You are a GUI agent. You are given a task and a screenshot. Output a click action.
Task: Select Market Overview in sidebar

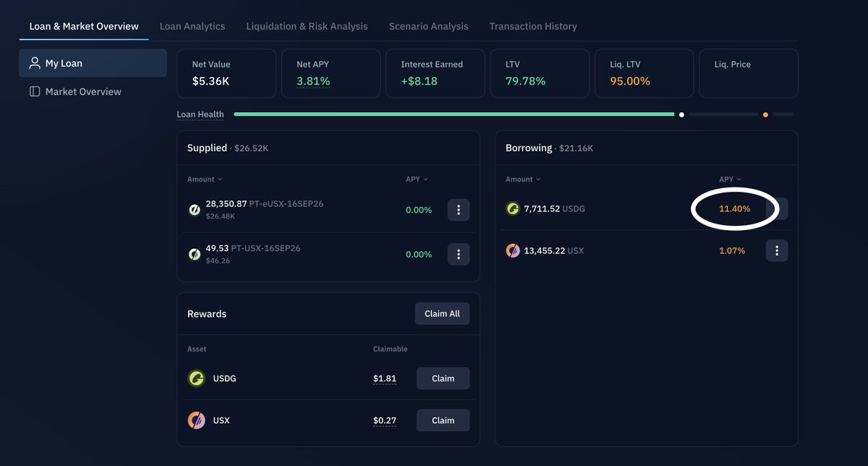click(93, 92)
